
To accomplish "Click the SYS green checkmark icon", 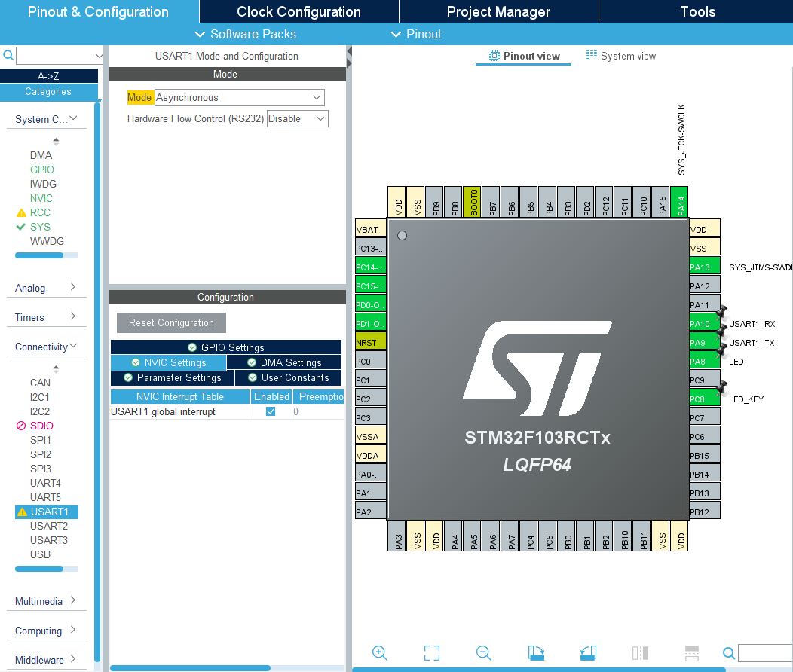I will point(21,227).
